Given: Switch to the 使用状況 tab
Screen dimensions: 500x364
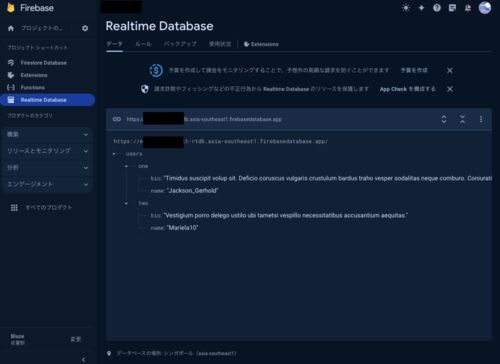Looking at the screenshot, I should tap(220, 44).
